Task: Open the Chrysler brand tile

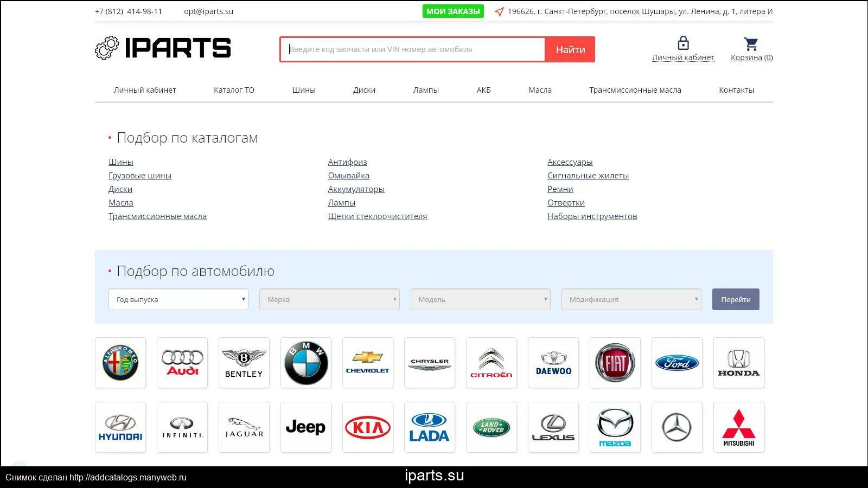Action: tap(430, 363)
